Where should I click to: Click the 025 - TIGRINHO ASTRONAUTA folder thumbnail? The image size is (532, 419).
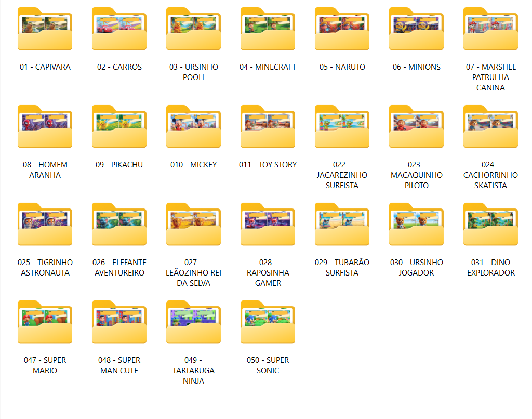pos(45,225)
